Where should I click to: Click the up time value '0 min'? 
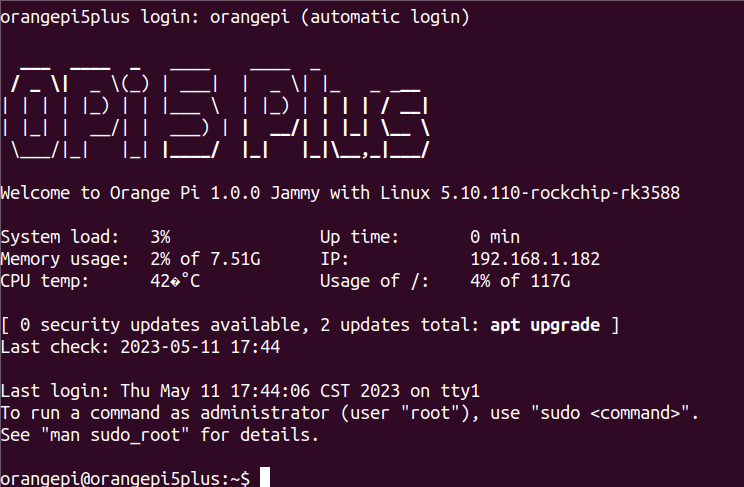(495, 237)
